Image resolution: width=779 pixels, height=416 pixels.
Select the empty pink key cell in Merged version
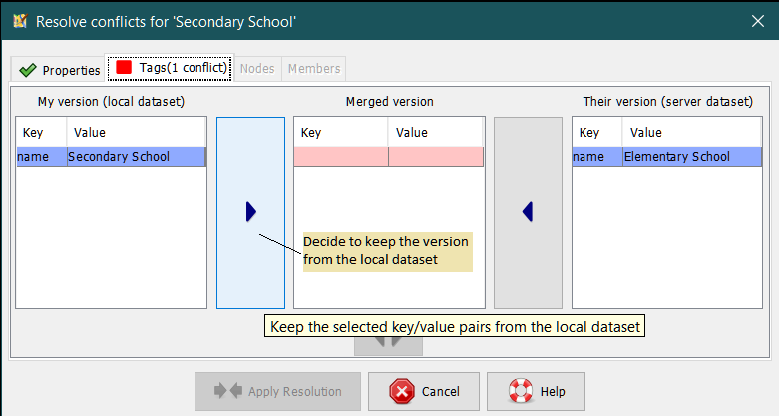pyautogui.click(x=340, y=157)
